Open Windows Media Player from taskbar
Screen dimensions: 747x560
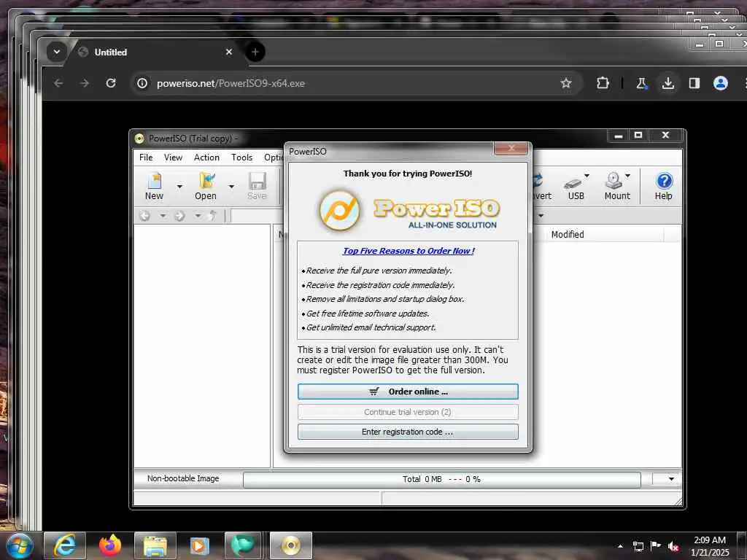click(x=200, y=545)
